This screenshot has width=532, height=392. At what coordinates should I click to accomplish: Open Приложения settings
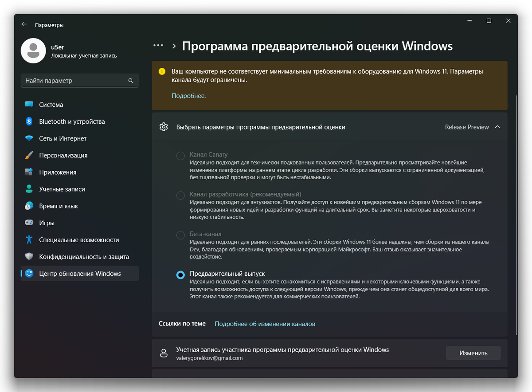80,172
